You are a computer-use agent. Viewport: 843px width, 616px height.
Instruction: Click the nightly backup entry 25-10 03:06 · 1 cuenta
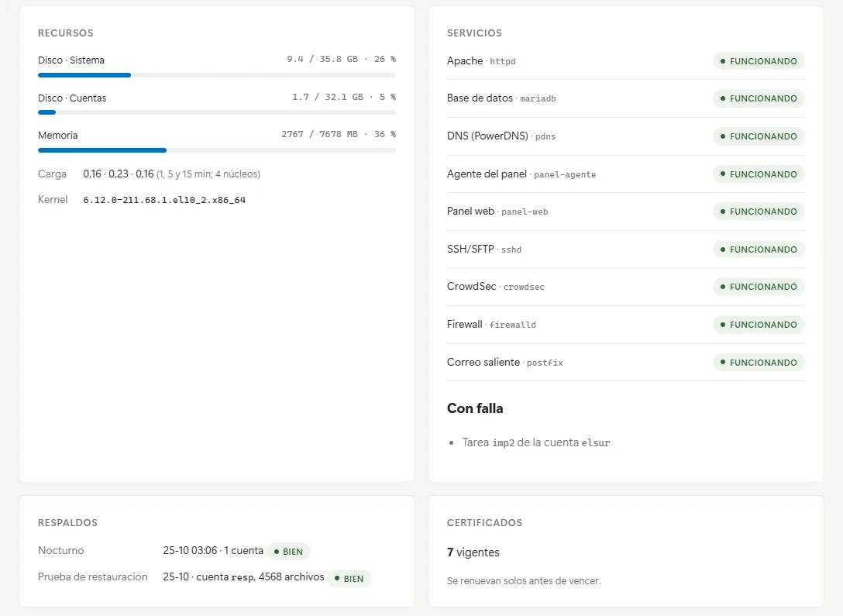213,550
